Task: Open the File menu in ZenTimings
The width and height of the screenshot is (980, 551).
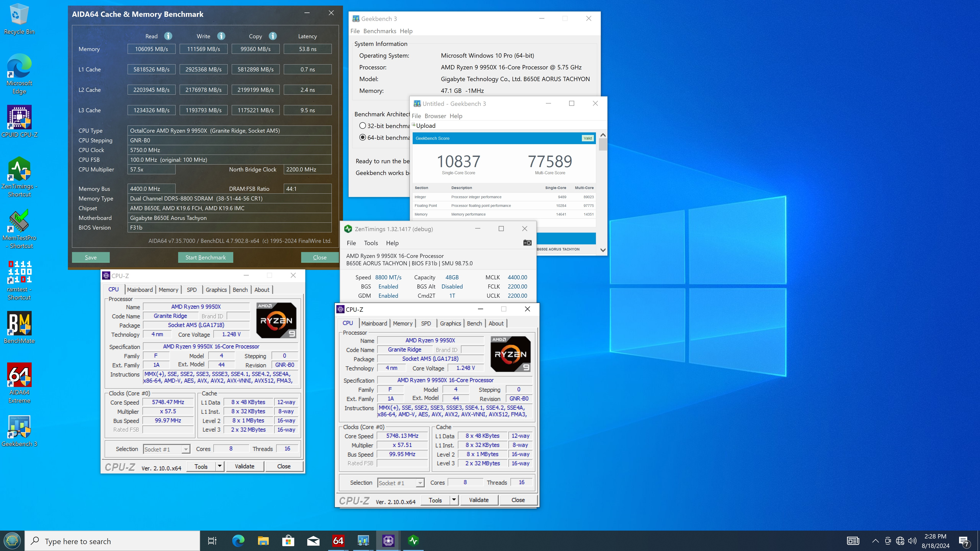Action: (351, 243)
